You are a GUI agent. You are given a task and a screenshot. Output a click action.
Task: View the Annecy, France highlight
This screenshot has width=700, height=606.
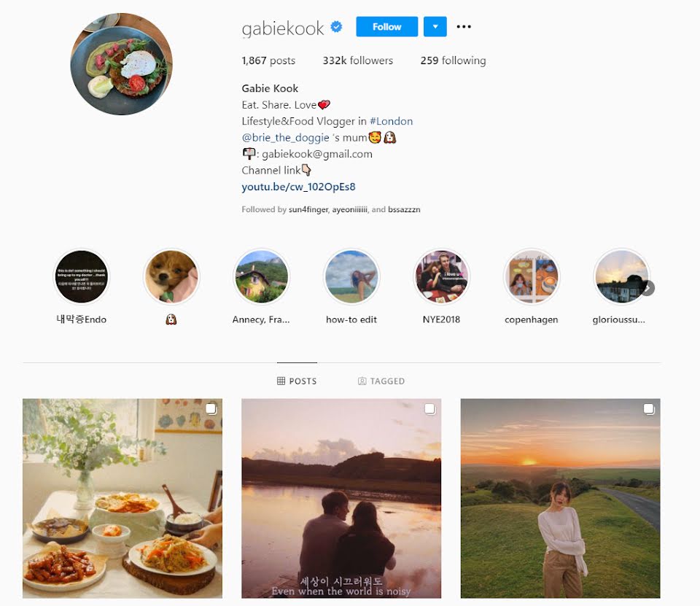click(261, 277)
